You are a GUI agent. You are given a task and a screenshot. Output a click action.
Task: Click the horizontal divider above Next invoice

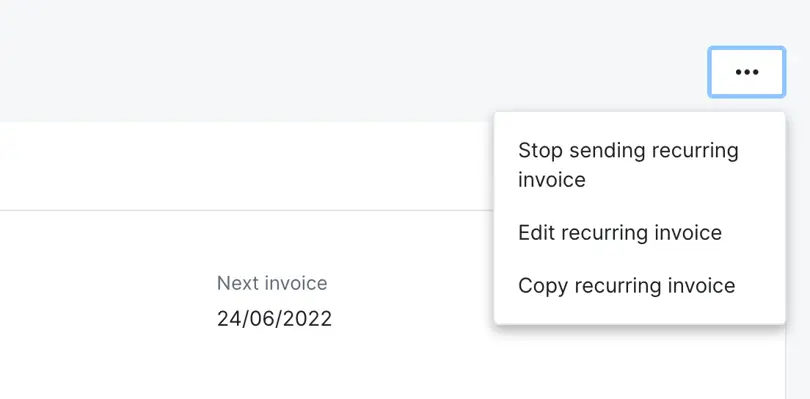[247, 210]
